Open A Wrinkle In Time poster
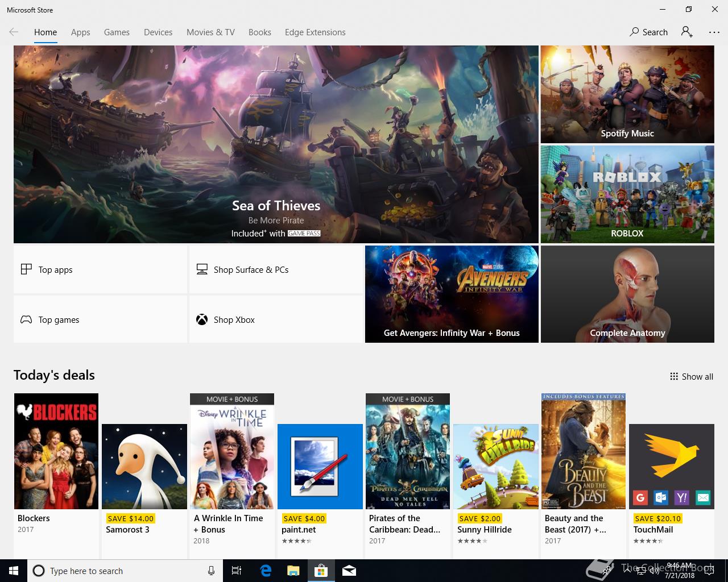Screen dimensions: 728x582 point(232,451)
